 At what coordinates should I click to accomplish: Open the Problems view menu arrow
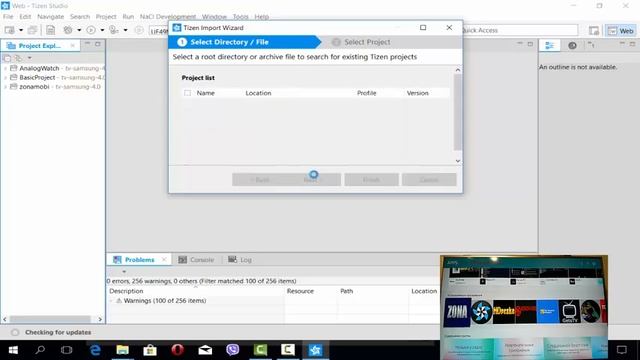(x=124, y=271)
